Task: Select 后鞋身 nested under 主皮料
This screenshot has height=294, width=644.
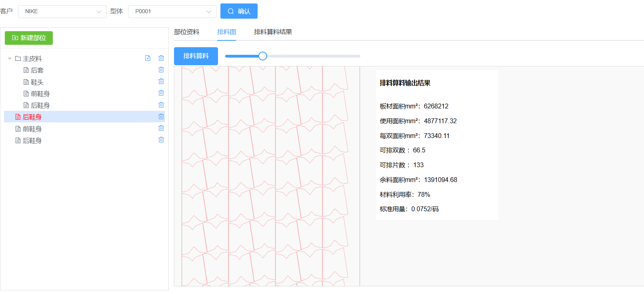Action: tap(84, 105)
